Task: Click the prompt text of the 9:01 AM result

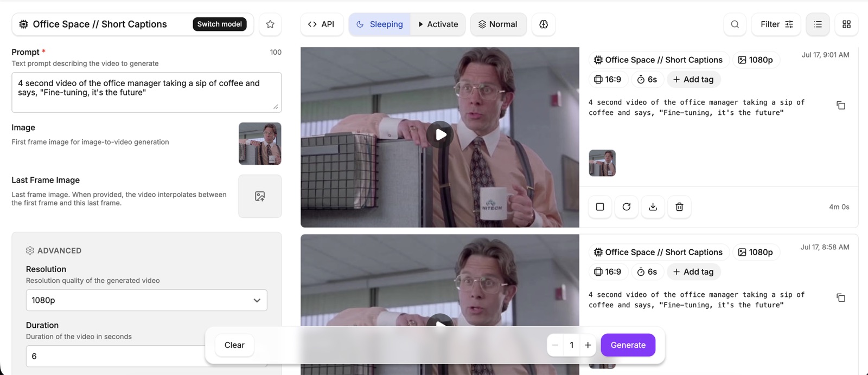Action: (697, 107)
